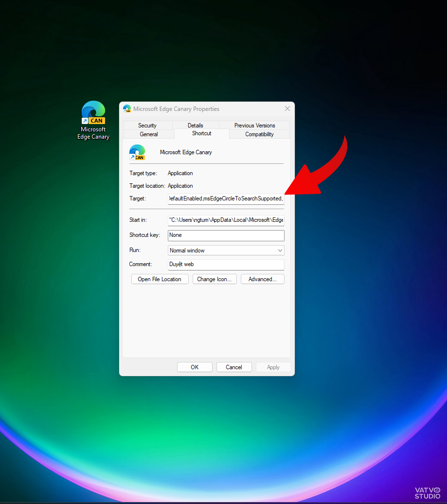Open the Advanced shortcut options
Screen dimensions: 447x504
(x=263, y=279)
